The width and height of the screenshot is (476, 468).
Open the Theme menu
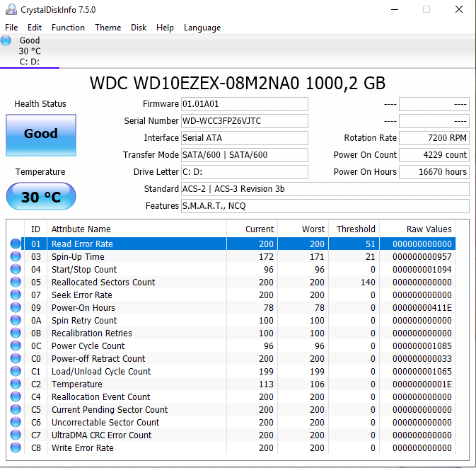click(108, 28)
